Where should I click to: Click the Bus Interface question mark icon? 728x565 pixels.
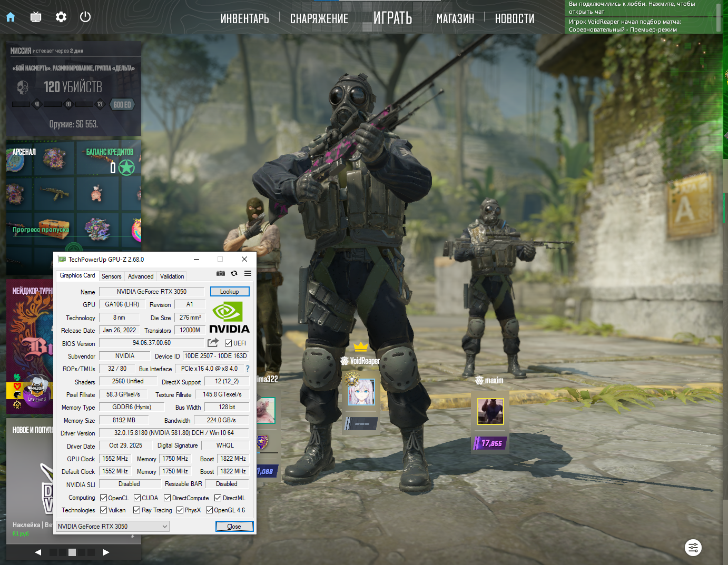248,369
